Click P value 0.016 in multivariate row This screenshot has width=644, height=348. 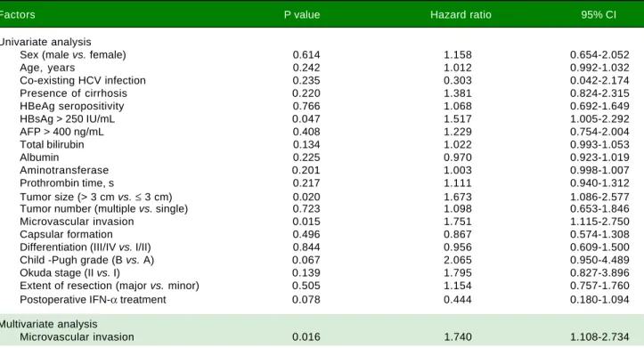tap(306, 336)
